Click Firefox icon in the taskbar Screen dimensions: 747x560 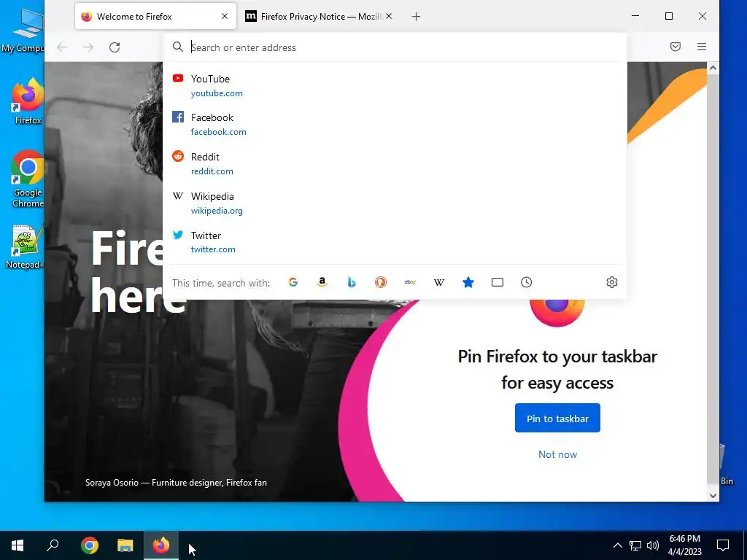click(161, 545)
